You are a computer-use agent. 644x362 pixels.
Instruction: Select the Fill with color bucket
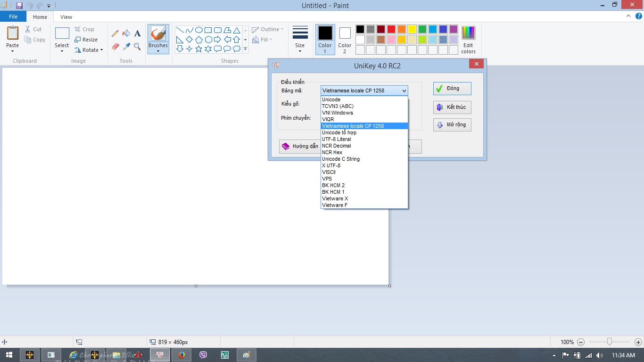click(x=126, y=33)
